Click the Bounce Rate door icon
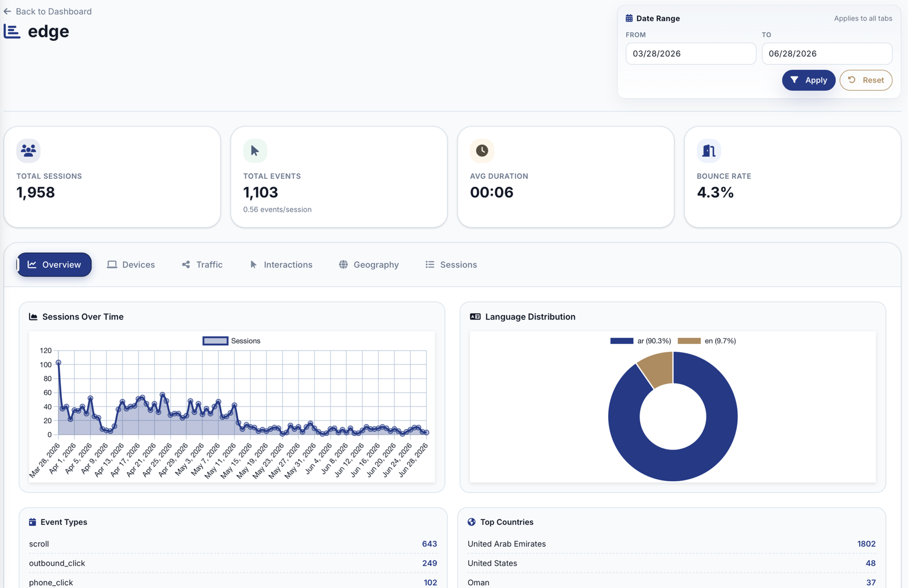This screenshot has width=908, height=588. (x=709, y=150)
